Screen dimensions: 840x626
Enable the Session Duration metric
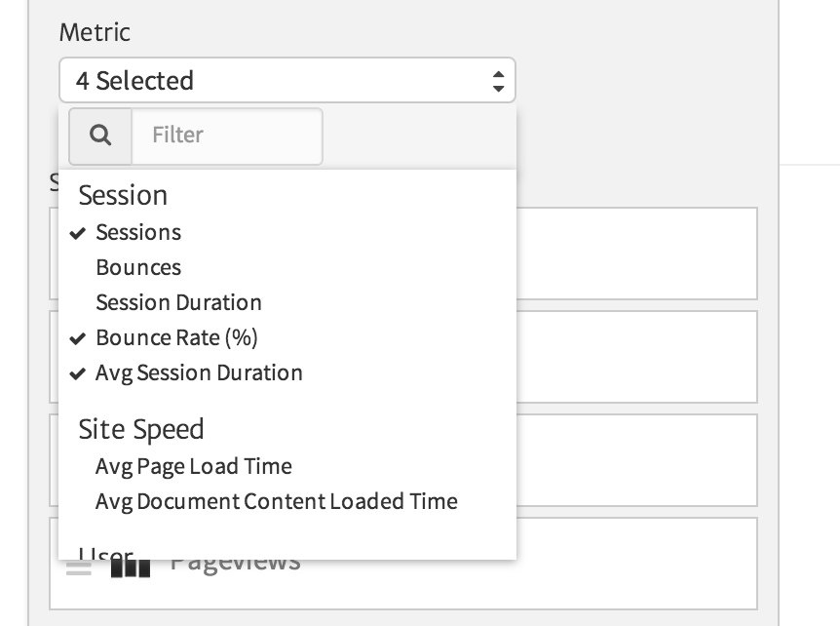(178, 302)
